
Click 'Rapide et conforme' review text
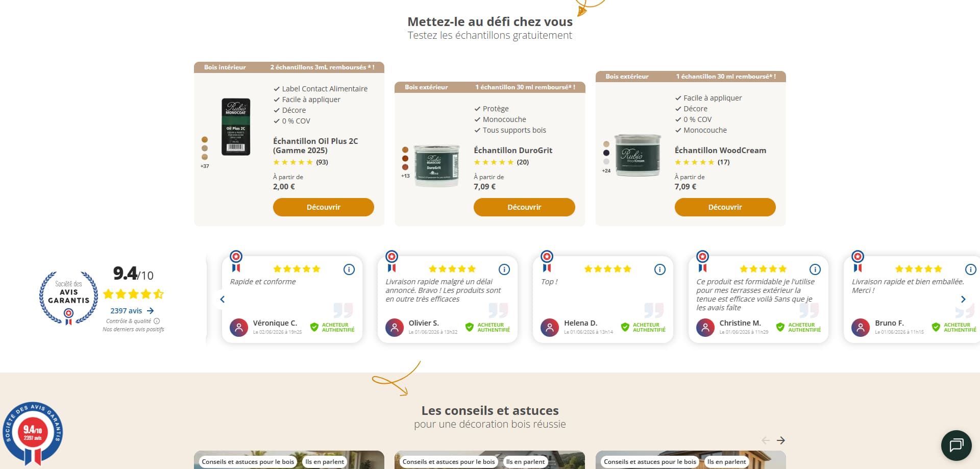(x=263, y=282)
